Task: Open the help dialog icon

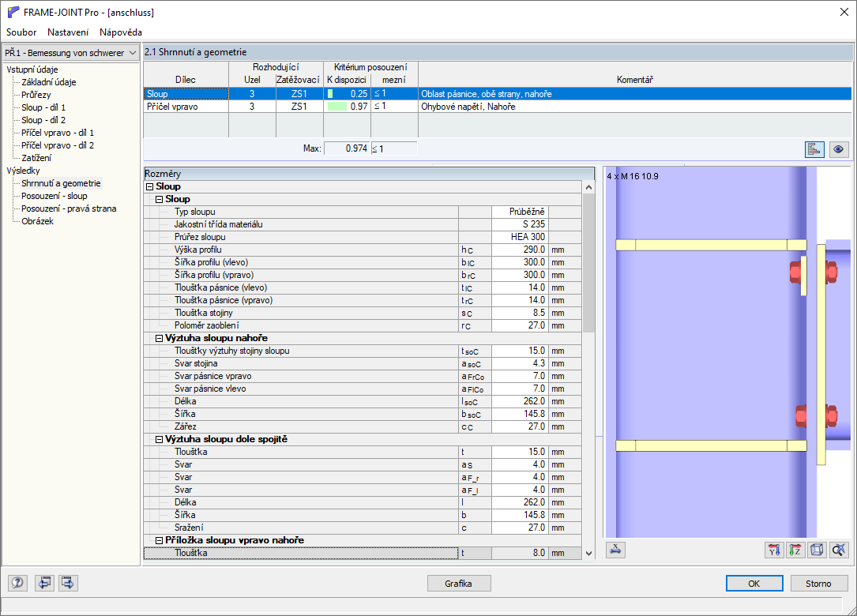Action: pos(17,583)
